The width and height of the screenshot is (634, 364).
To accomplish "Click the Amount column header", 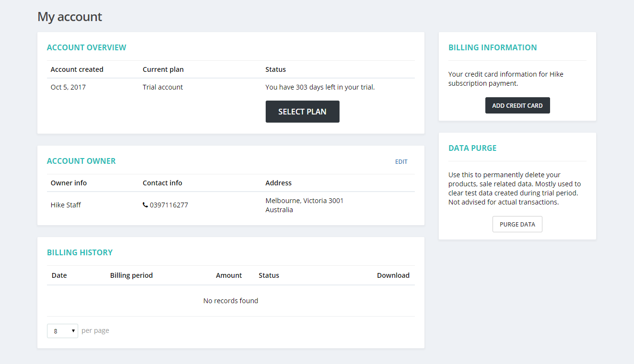I will click(229, 275).
